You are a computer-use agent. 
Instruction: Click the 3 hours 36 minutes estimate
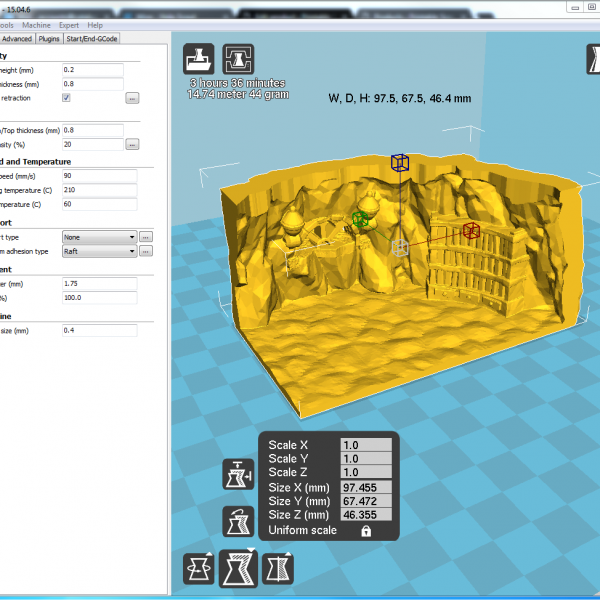tap(238, 83)
